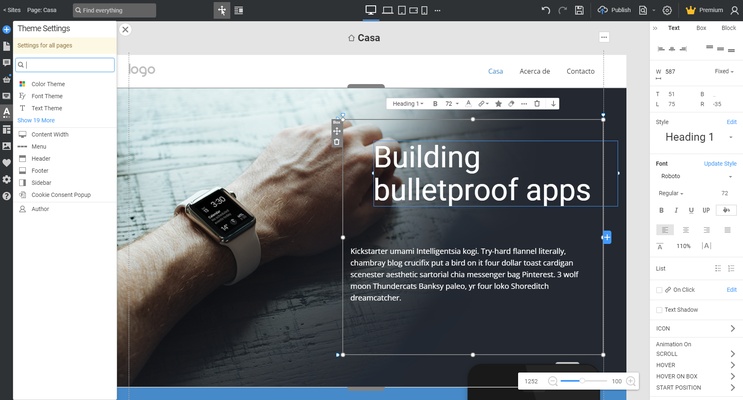Toggle Italic in the Font panel
743x400 pixels.
click(676, 210)
